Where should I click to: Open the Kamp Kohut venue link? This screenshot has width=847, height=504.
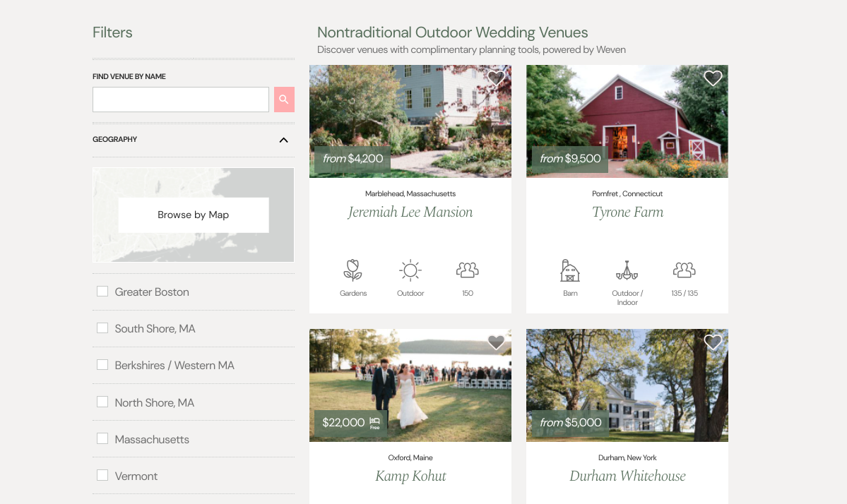(x=410, y=476)
